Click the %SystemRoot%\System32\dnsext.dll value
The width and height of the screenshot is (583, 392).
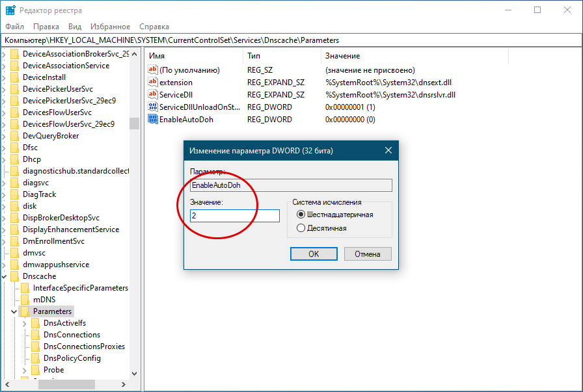(388, 82)
